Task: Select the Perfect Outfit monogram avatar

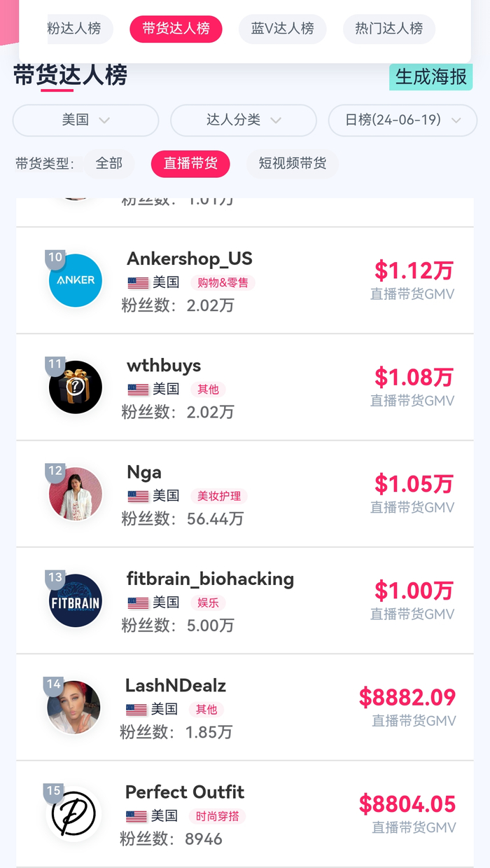Action: (x=73, y=814)
